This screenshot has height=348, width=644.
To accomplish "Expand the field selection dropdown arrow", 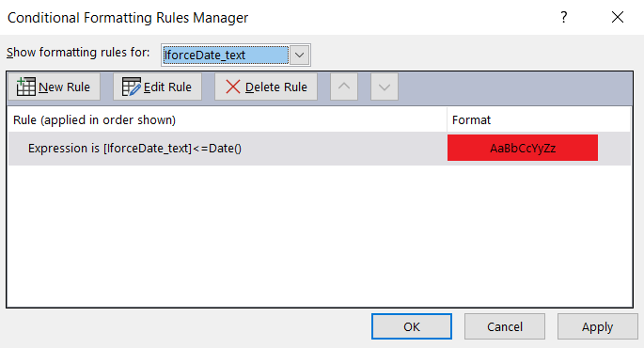I will (x=299, y=55).
